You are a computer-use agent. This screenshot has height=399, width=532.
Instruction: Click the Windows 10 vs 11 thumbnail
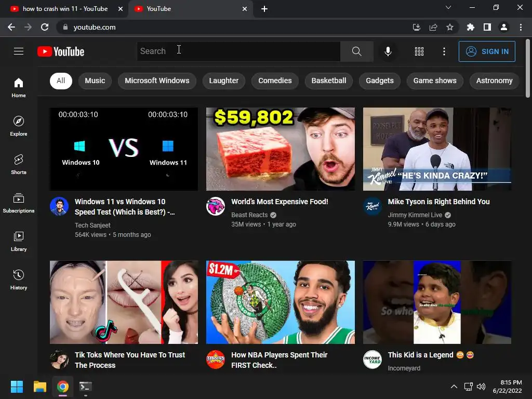pyautogui.click(x=124, y=149)
